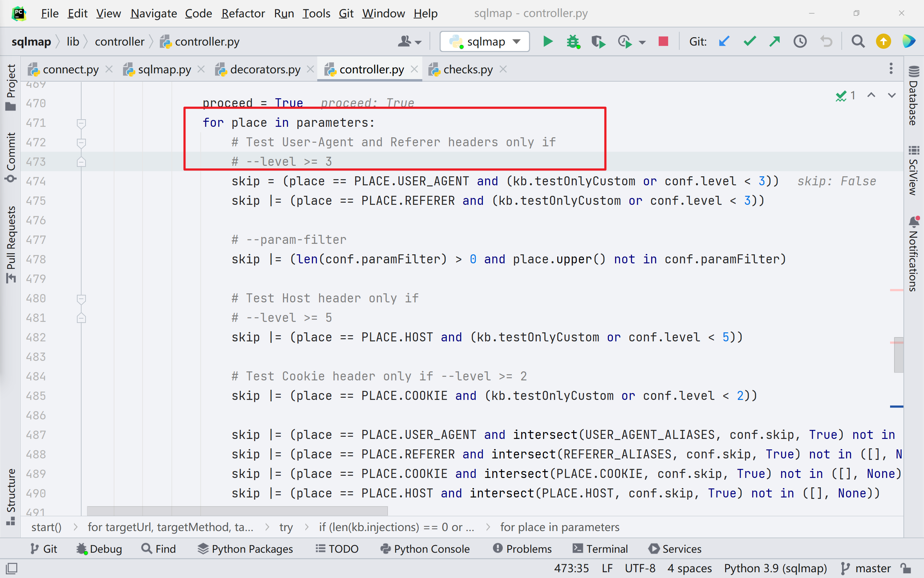Change the LF line separator
The width and height of the screenshot is (924, 578).
tap(607, 569)
